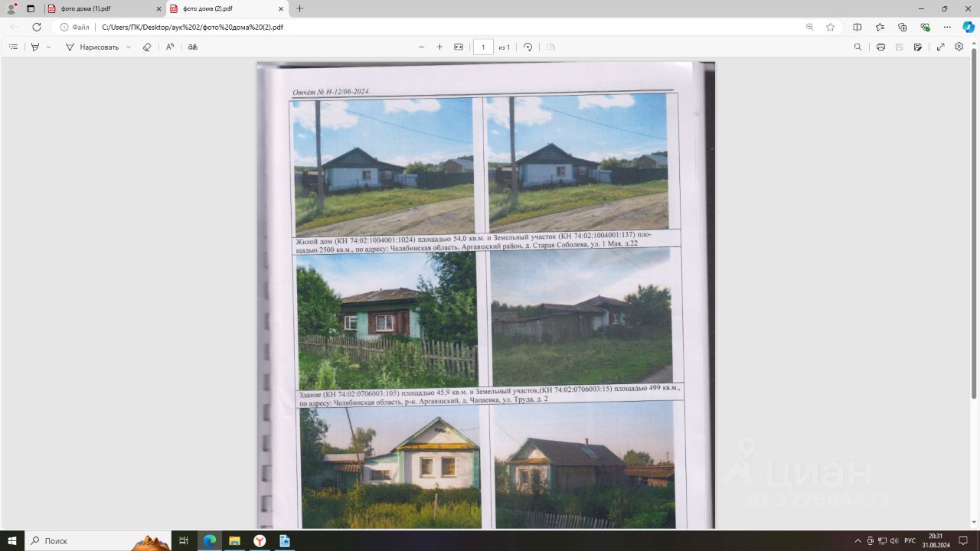The width and height of the screenshot is (980, 551).
Task: Expand the Нарисовать pen options dropdown
Action: (128, 47)
